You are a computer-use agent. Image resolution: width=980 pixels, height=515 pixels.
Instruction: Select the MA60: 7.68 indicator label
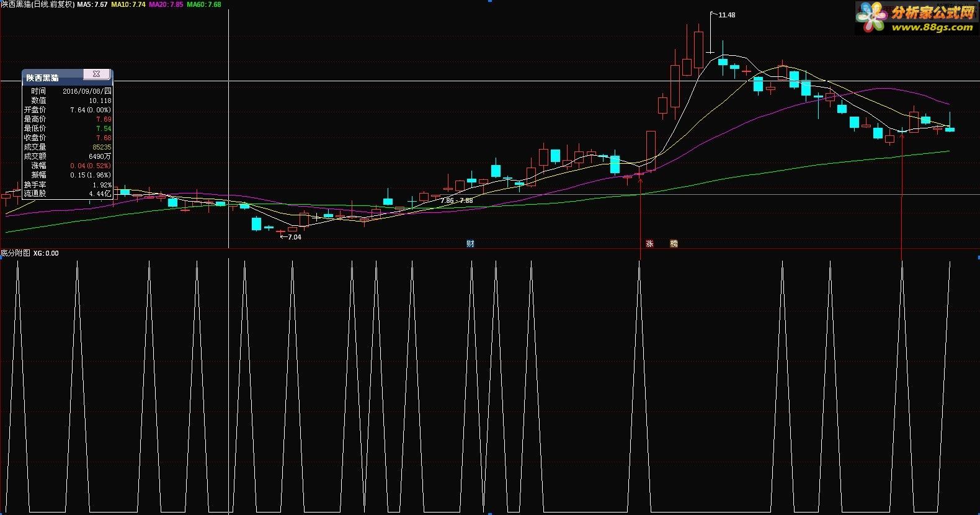[x=204, y=4]
